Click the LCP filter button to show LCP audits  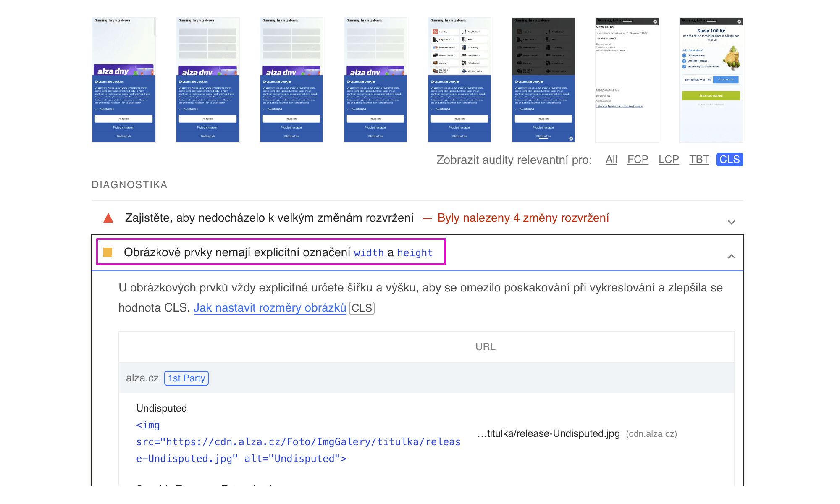[x=668, y=159]
